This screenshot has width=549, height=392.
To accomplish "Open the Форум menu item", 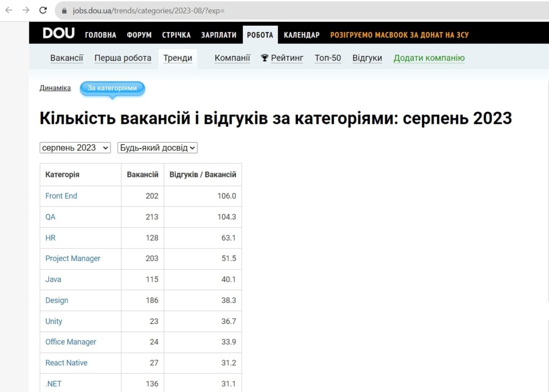I will pyautogui.click(x=139, y=35).
